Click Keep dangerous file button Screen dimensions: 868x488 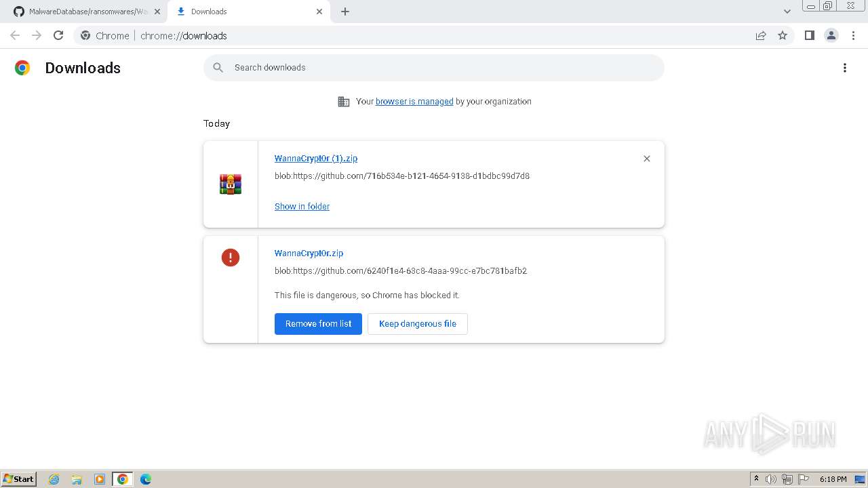[x=418, y=324]
